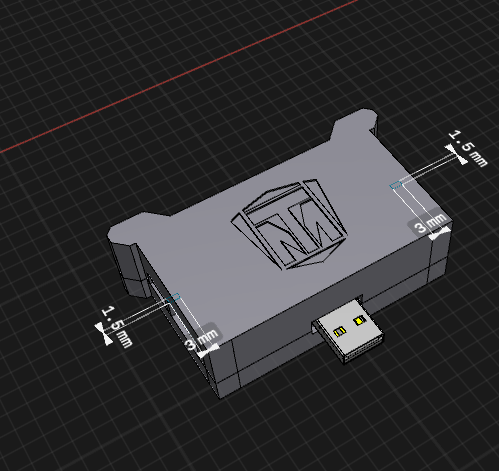
Task: Pick the 3 mm dimension on the slotless side
Action: tap(429, 224)
